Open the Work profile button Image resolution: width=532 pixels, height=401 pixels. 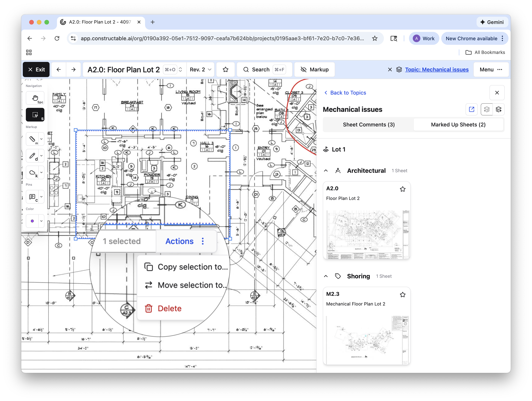(x=424, y=39)
